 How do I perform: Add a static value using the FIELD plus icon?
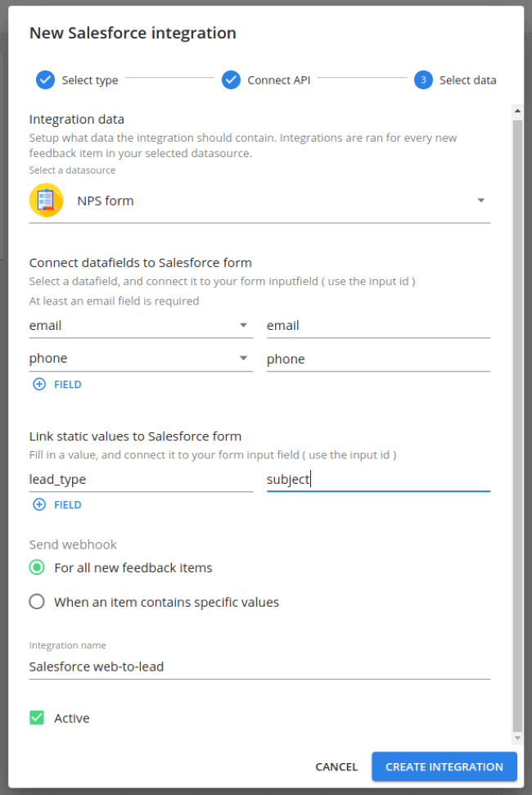[x=39, y=504]
